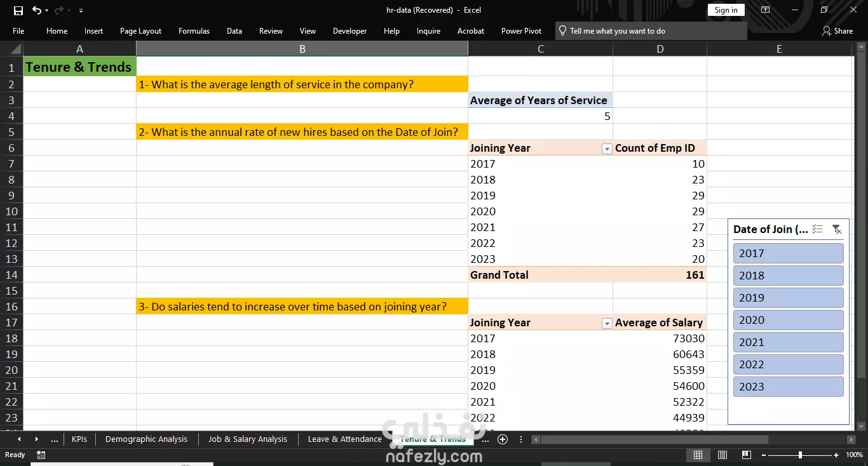Open the Help tab
Image resolution: width=868 pixels, height=466 pixels.
pos(391,30)
